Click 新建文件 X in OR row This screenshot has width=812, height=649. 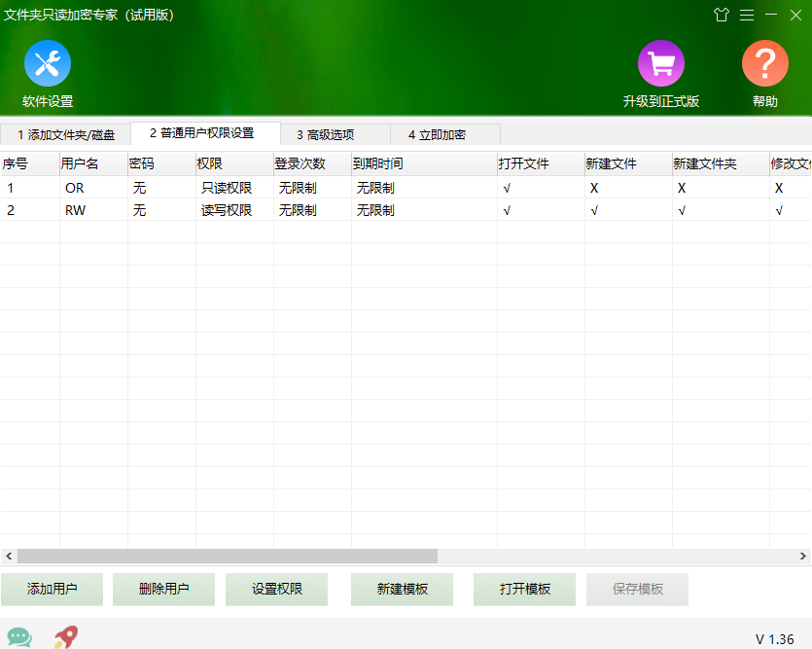click(594, 188)
